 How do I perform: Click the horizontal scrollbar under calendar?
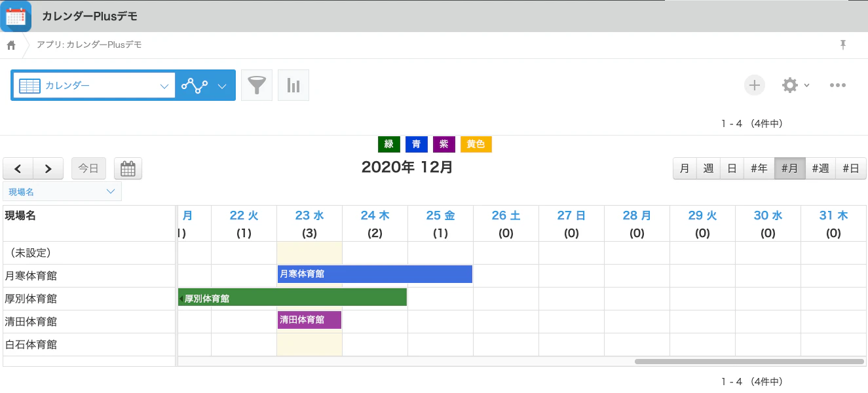pyautogui.click(x=749, y=361)
